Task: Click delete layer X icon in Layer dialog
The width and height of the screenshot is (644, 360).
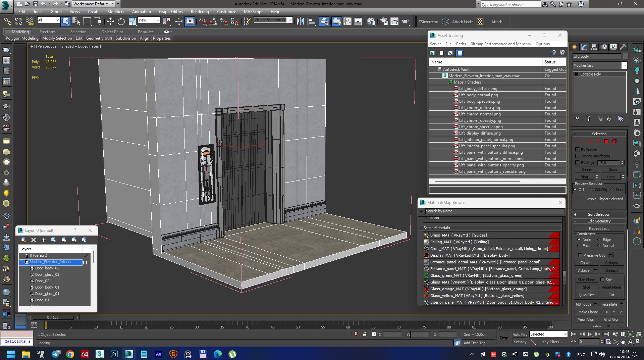Action: [x=33, y=240]
